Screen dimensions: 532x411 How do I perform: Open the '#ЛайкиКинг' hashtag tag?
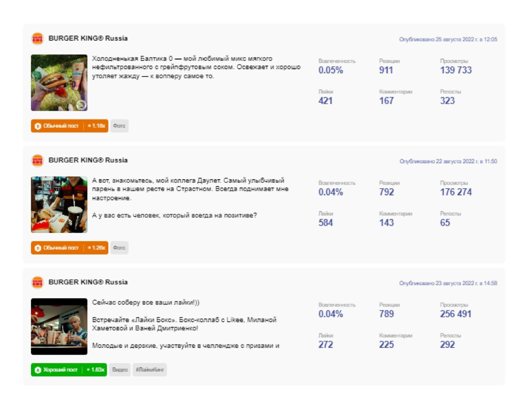(x=150, y=370)
